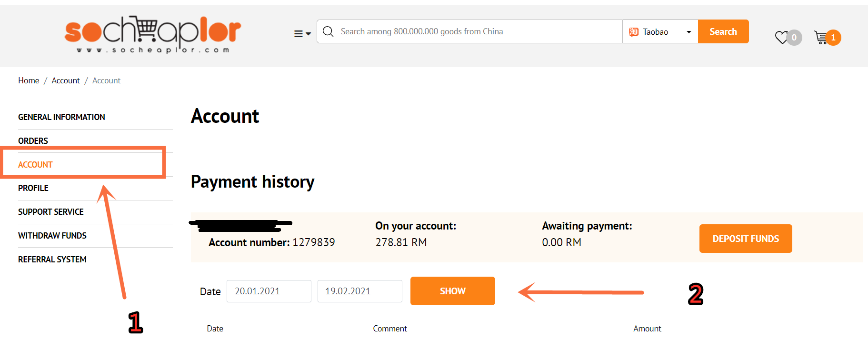Click the Deposit Funds button
Image resolution: width=868 pixels, height=360 pixels.
tap(746, 239)
